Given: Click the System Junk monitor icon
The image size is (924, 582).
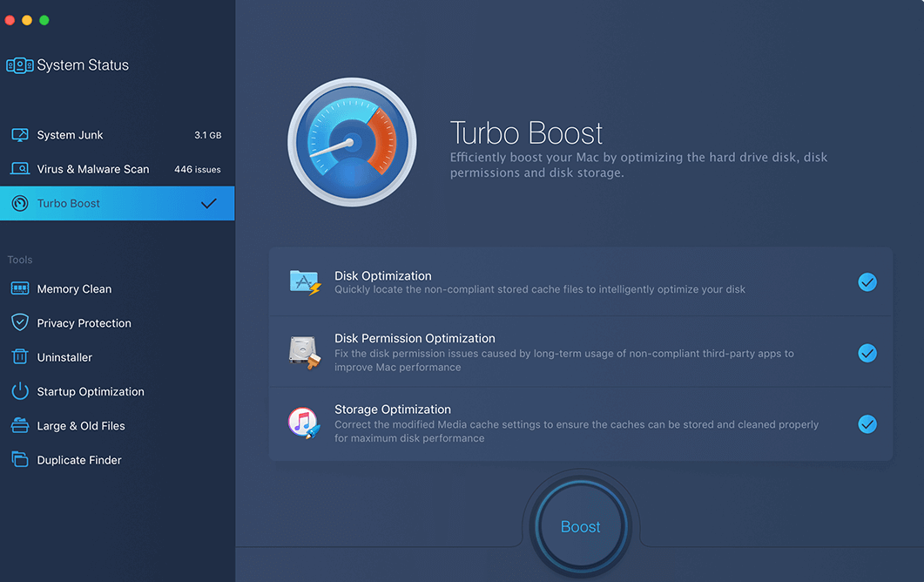Looking at the screenshot, I should point(20,135).
